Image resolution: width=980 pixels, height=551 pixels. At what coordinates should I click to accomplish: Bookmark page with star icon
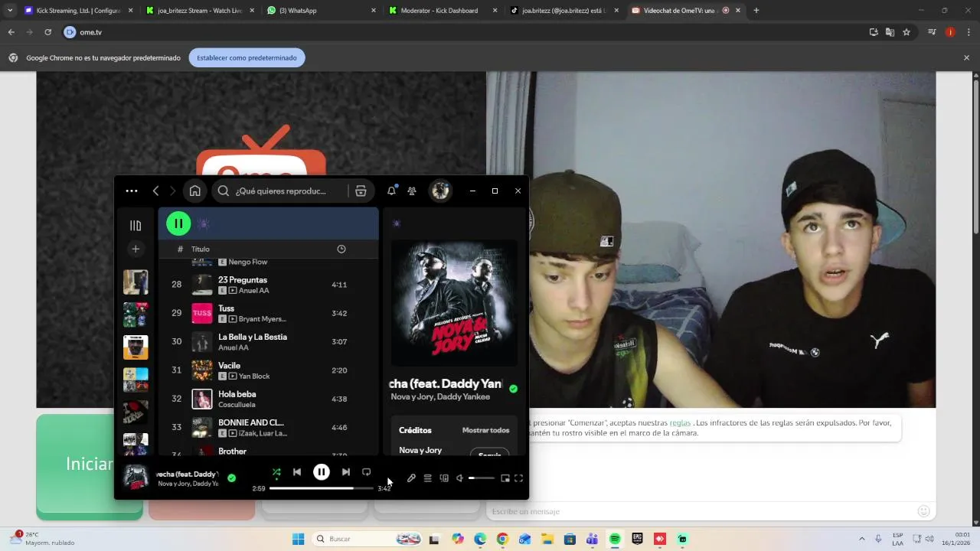click(x=906, y=32)
